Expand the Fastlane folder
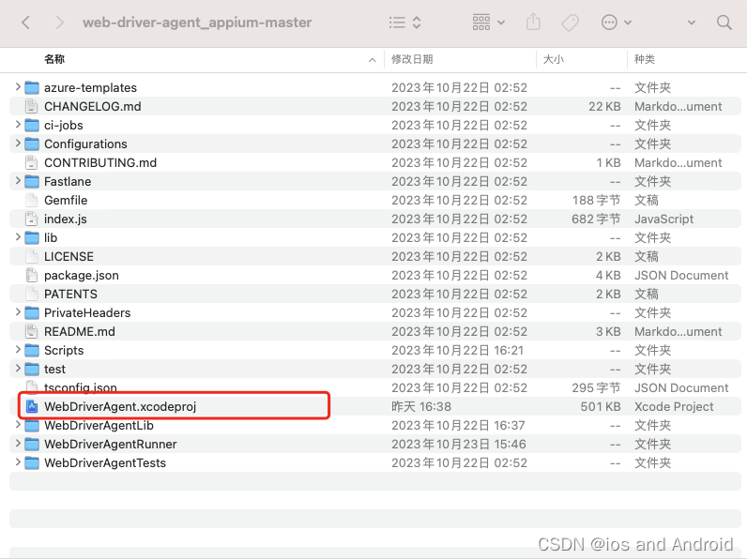Screen dimensions: 747x560 click(x=18, y=180)
